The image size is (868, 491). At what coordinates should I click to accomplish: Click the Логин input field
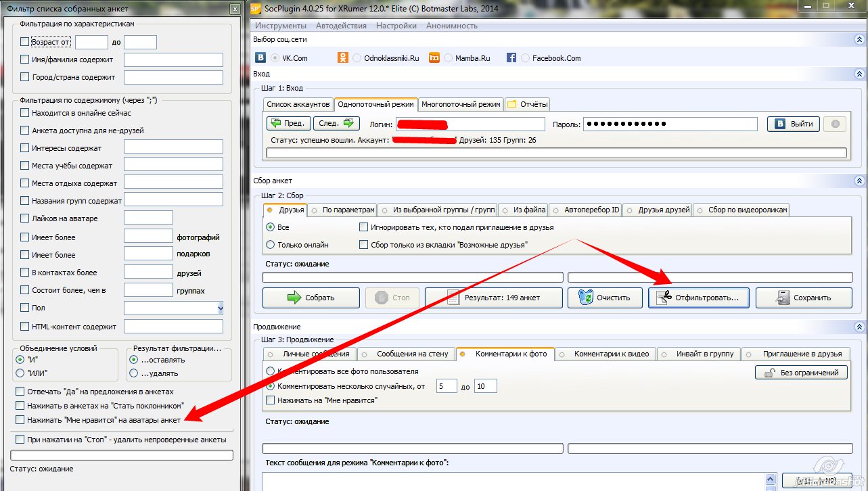click(x=470, y=124)
